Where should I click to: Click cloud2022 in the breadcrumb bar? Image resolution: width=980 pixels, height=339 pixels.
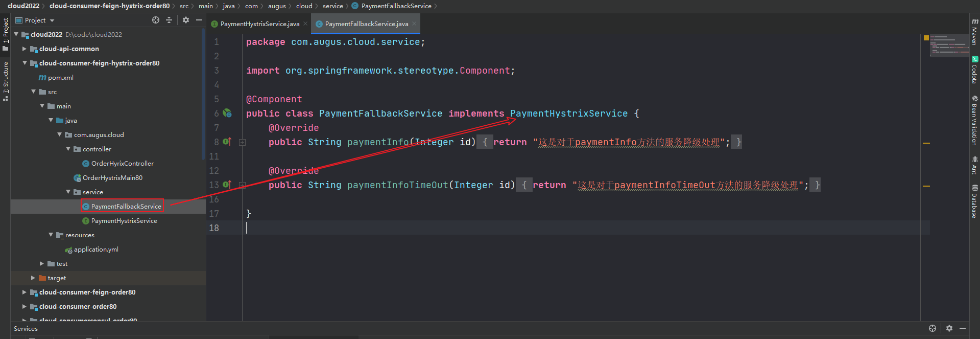pyautogui.click(x=23, y=6)
